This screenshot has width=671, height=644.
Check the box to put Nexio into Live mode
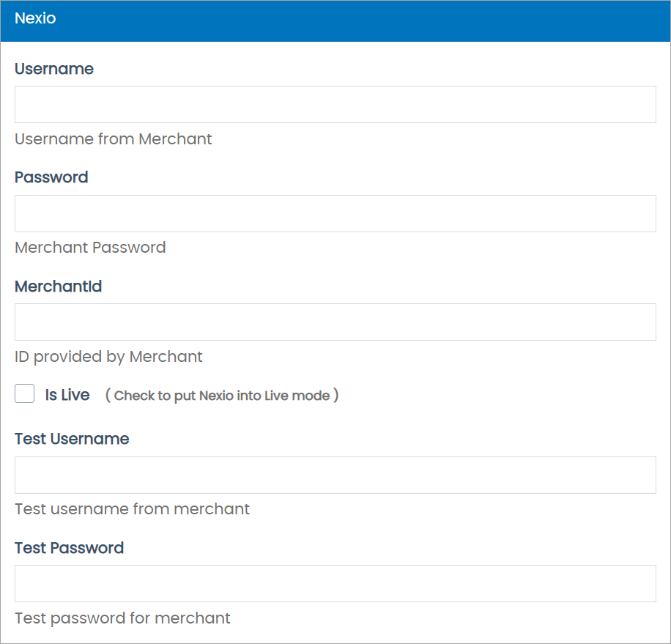[x=24, y=393]
